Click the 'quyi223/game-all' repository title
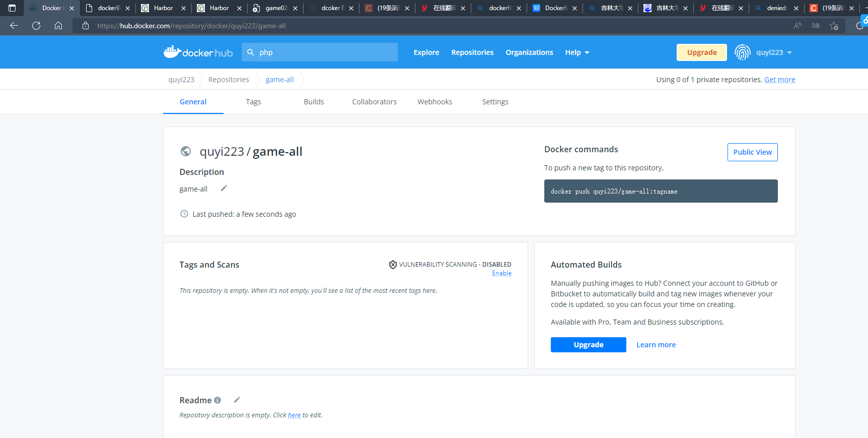The image size is (868, 438). point(251,152)
